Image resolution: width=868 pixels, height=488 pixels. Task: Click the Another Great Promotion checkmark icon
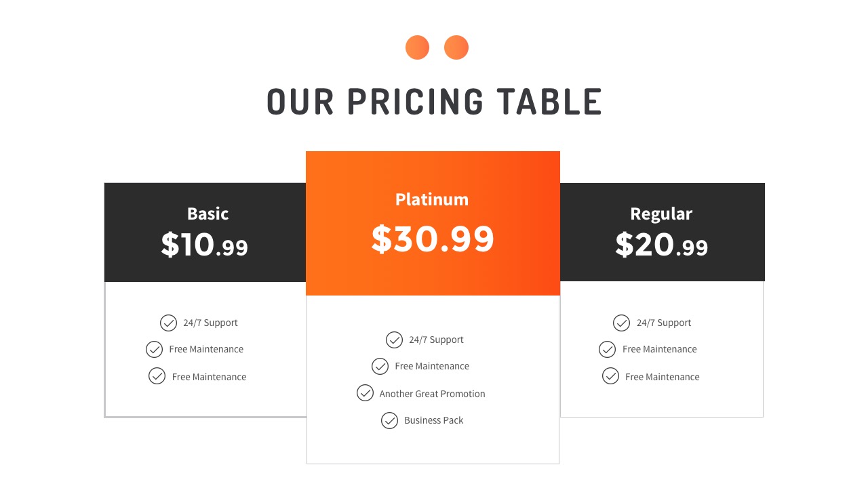tap(366, 393)
